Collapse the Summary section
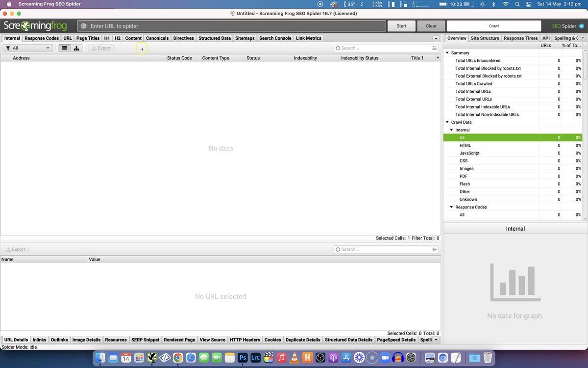 pyautogui.click(x=447, y=53)
